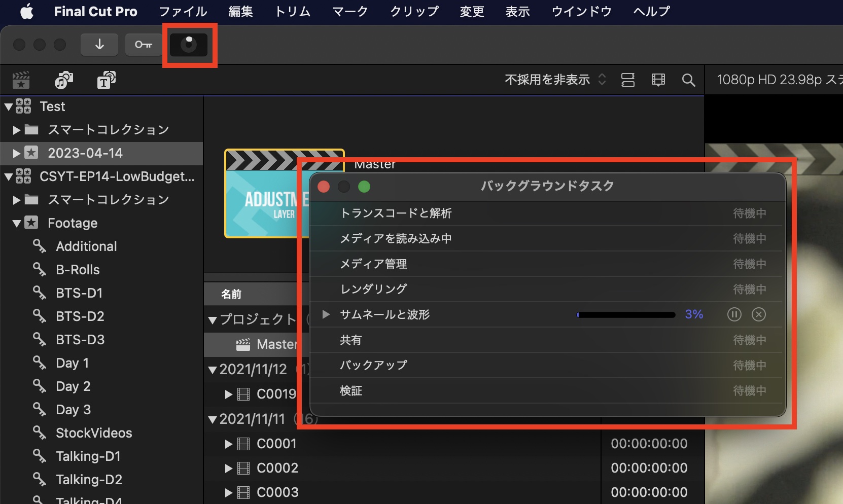Select the トランスコードと解析 task row
The height and width of the screenshot is (504, 843).
(x=547, y=213)
